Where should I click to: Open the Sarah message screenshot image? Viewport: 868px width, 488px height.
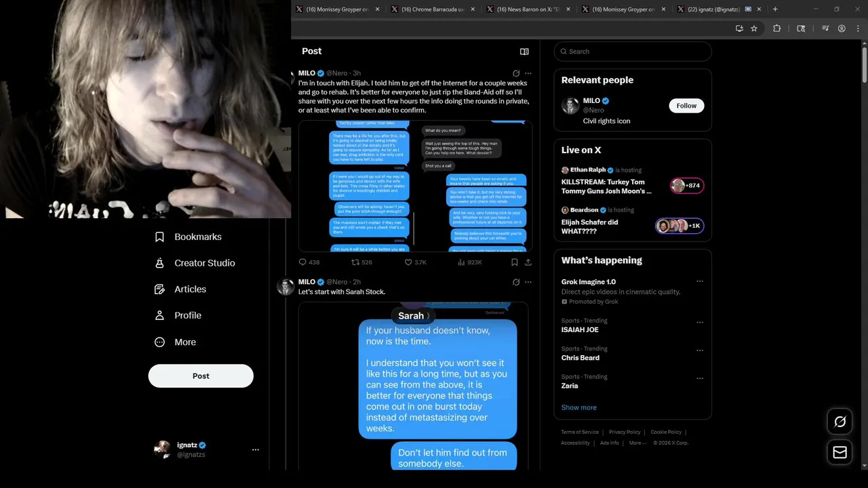point(414,386)
